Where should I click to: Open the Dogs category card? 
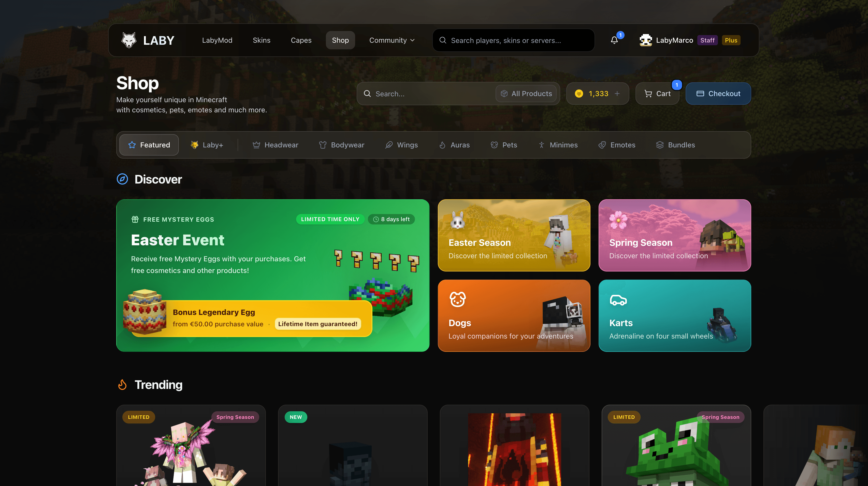(514, 316)
